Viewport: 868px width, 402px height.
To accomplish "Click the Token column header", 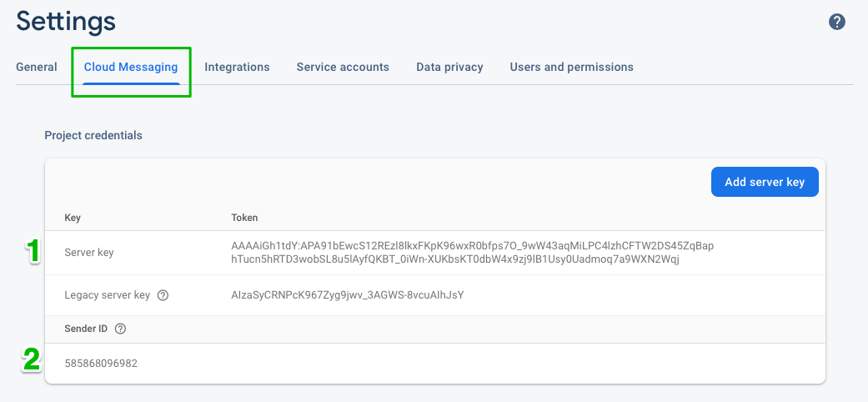I will point(244,218).
